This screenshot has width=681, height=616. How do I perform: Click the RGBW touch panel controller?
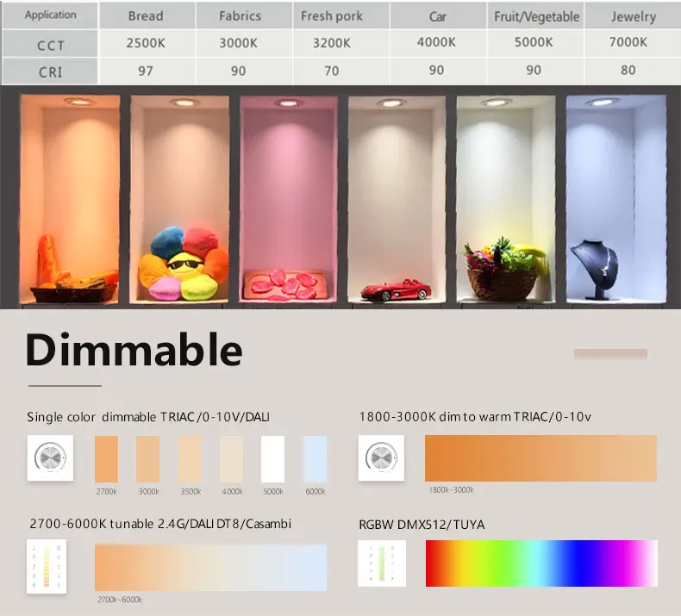coord(381,564)
